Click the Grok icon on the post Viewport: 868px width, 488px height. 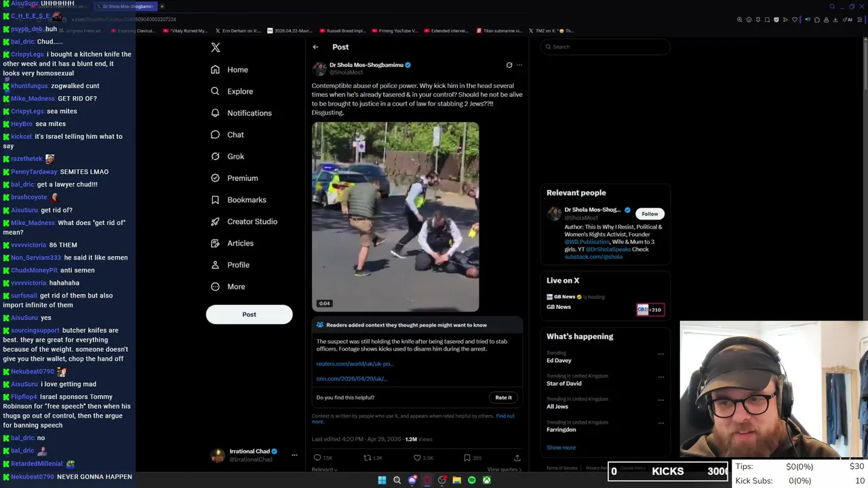[509, 65]
